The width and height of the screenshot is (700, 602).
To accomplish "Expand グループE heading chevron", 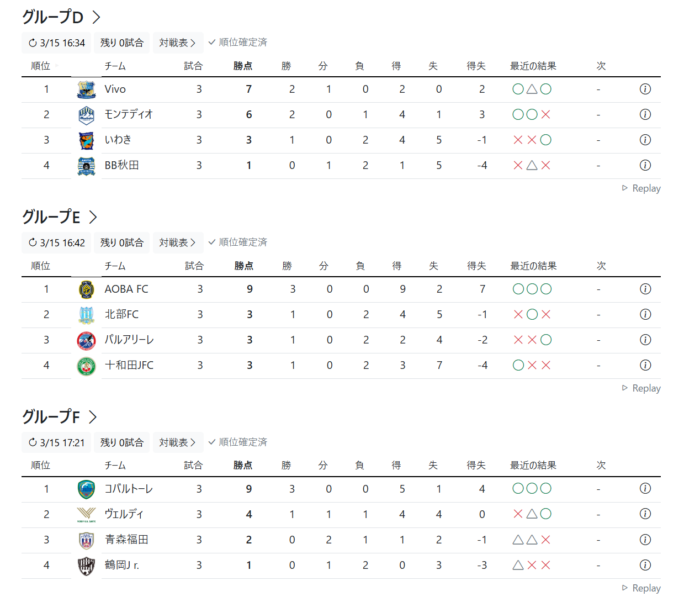I will click(x=93, y=217).
